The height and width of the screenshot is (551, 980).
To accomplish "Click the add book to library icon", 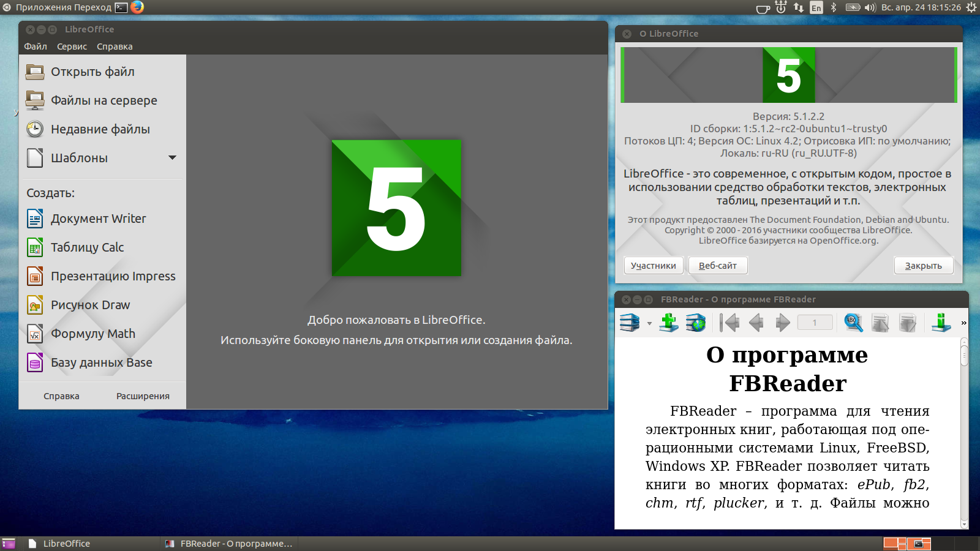I will click(668, 322).
